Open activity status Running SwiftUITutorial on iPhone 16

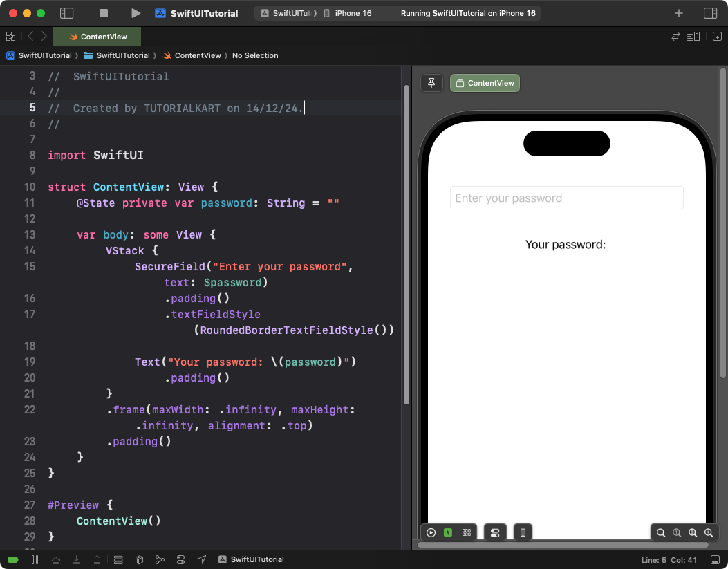(468, 13)
